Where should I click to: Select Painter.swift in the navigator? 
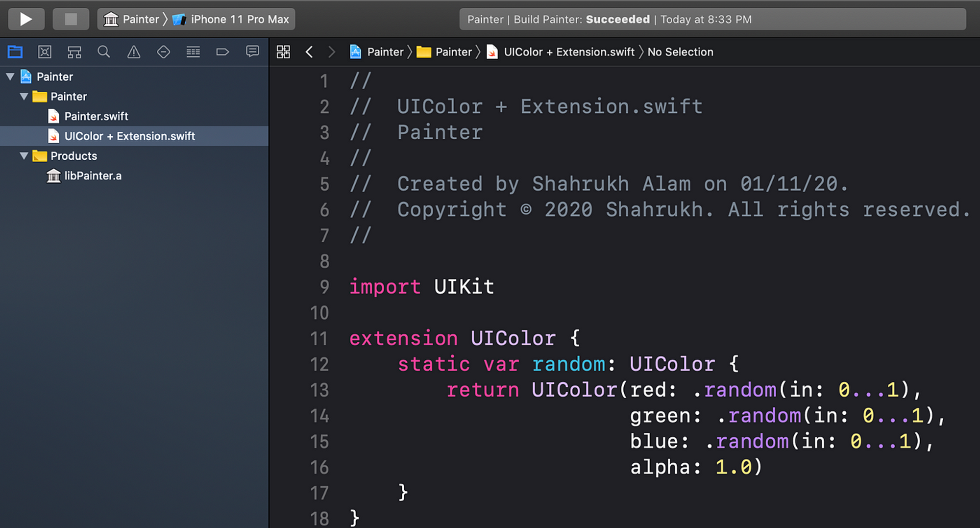tap(96, 116)
